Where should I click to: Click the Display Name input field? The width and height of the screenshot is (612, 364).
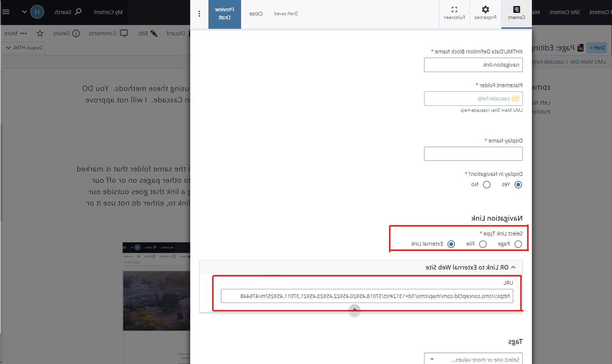click(x=473, y=154)
